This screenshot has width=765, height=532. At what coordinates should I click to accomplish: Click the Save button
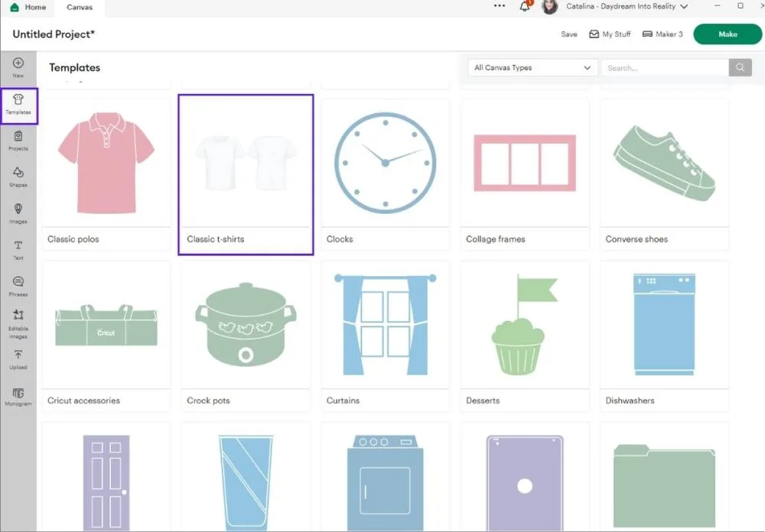569,34
